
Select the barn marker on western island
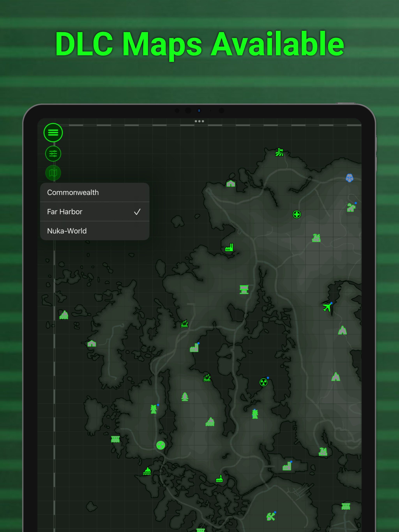(x=92, y=343)
